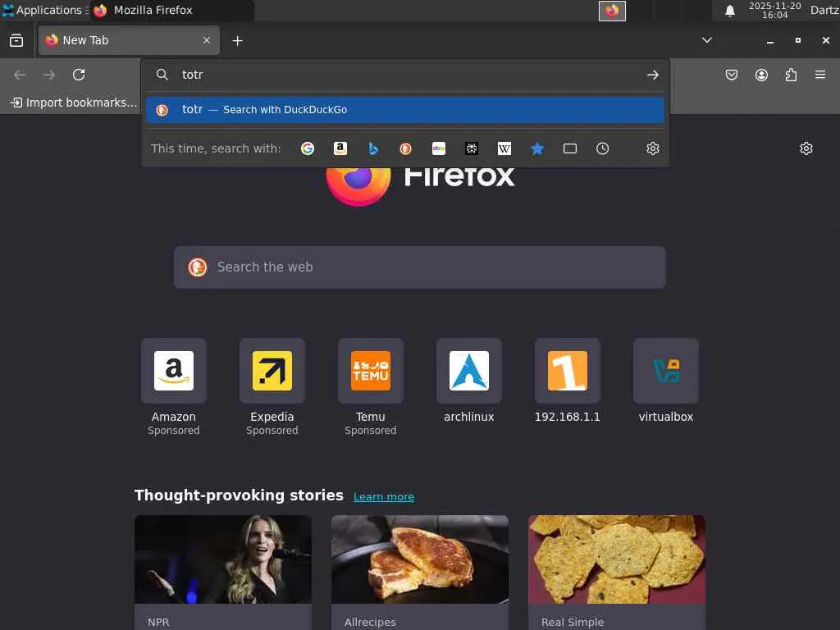Search this time with Bing icon
Screen dimensions: 840x630
tap(373, 148)
